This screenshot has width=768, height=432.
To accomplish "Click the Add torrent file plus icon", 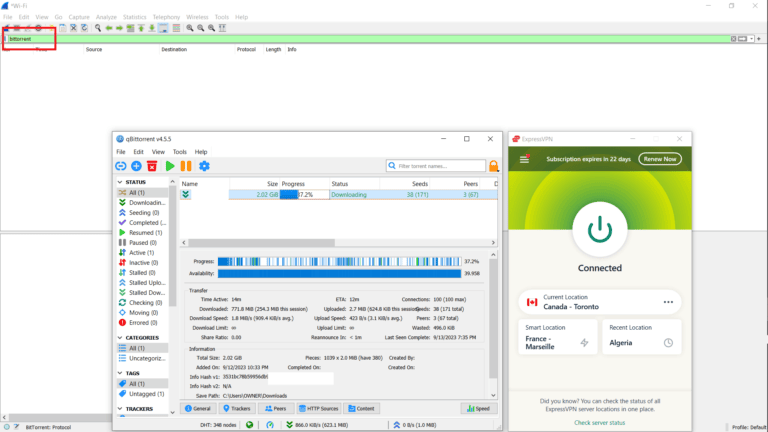I will (136, 166).
